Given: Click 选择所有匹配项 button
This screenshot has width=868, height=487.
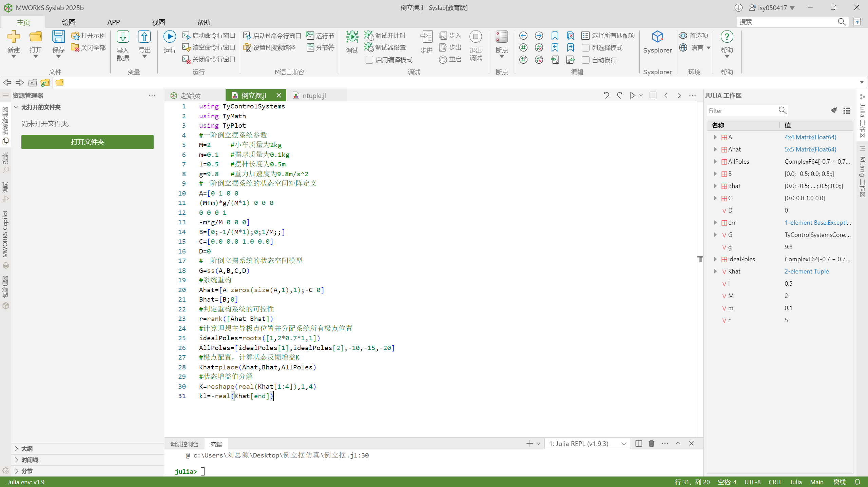Looking at the screenshot, I should click(x=608, y=36).
